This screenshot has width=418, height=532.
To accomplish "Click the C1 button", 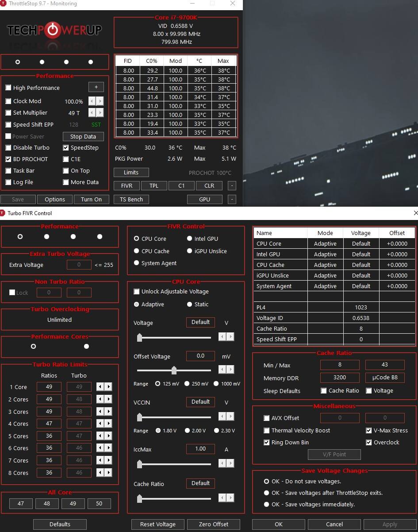I will pos(181,185).
